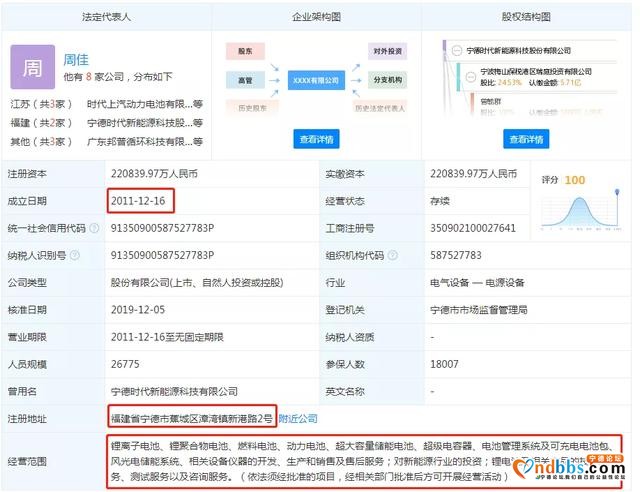Click the 江苏（共3家） row
The image size is (640, 492).
tap(107, 104)
